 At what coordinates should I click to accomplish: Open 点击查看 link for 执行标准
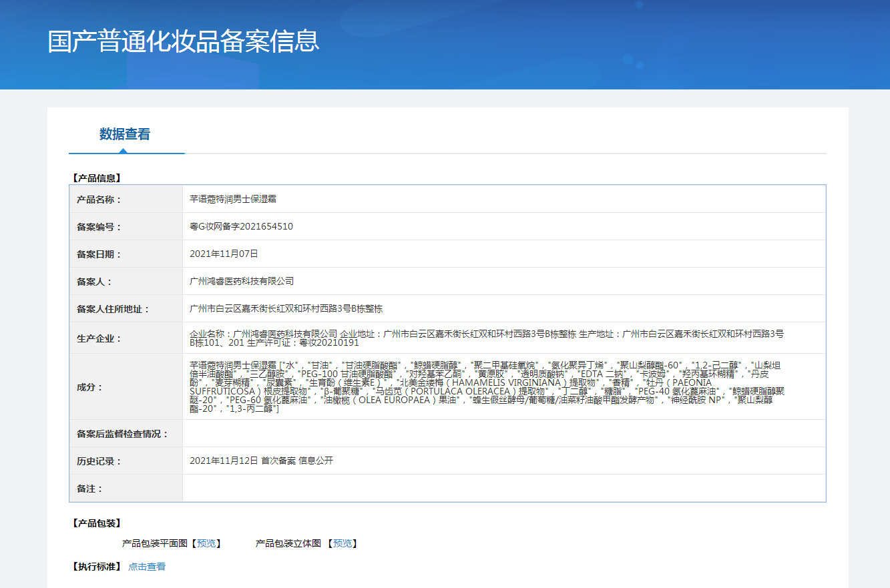(x=147, y=567)
